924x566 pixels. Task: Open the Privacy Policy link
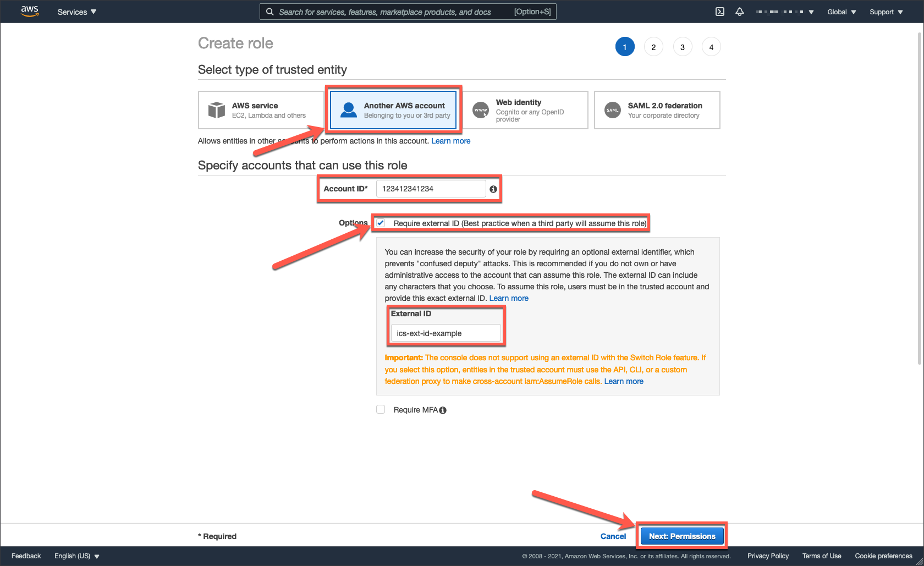click(768, 556)
